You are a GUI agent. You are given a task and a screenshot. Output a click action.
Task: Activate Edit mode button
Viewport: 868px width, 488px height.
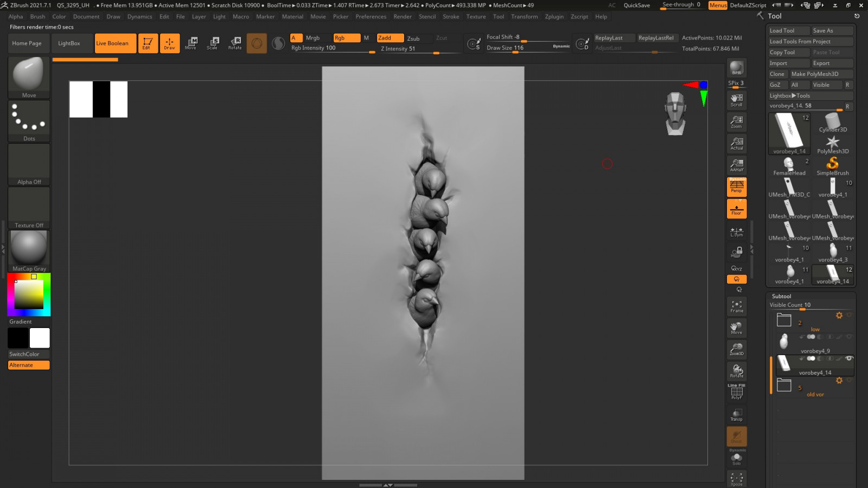coord(147,43)
